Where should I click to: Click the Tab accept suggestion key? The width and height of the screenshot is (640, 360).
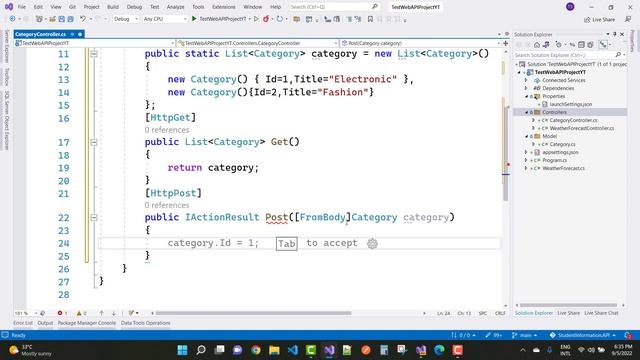click(287, 244)
